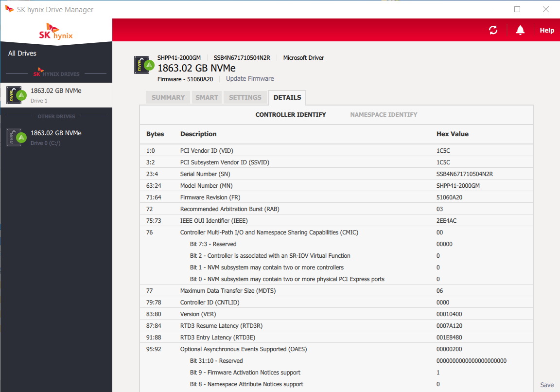Image resolution: width=560 pixels, height=392 pixels.
Task: Switch to the SETTINGS tab
Action: (x=245, y=97)
